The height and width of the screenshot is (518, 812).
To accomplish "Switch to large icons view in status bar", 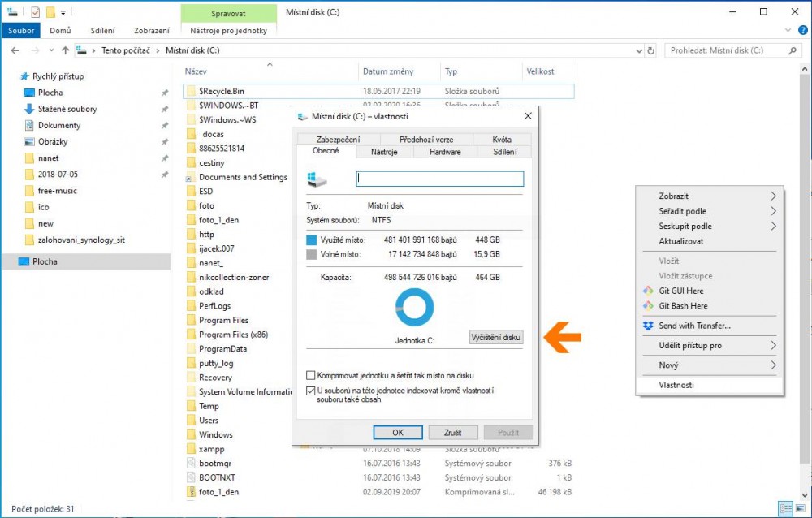I will click(799, 508).
